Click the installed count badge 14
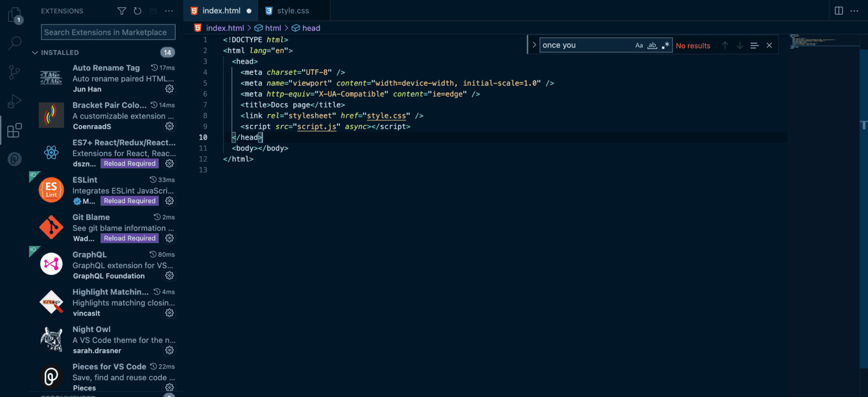 tap(167, 53)
